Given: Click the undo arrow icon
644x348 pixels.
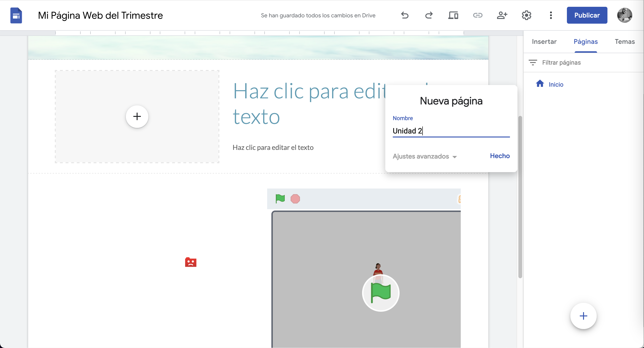Looking at the screenshot, I should click(405, 15).
